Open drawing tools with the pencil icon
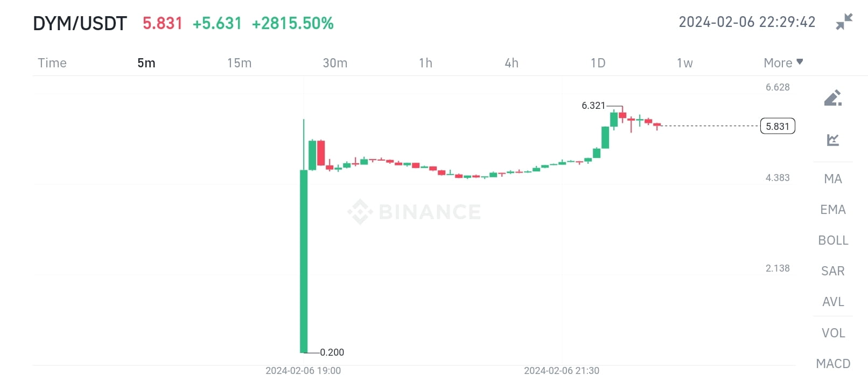 pos(833,98)
